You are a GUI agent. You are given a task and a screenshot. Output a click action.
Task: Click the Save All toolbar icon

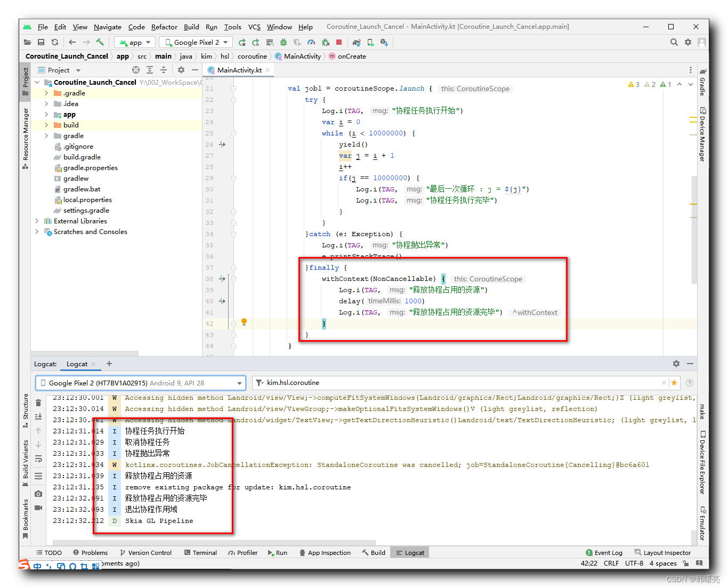(41, 42)
